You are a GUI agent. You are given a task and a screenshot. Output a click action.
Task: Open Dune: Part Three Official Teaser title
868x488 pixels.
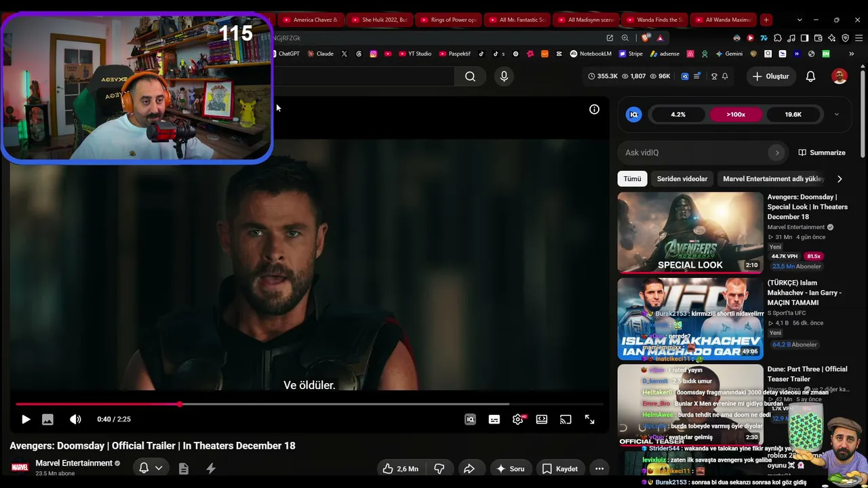(x=807, y=374)
